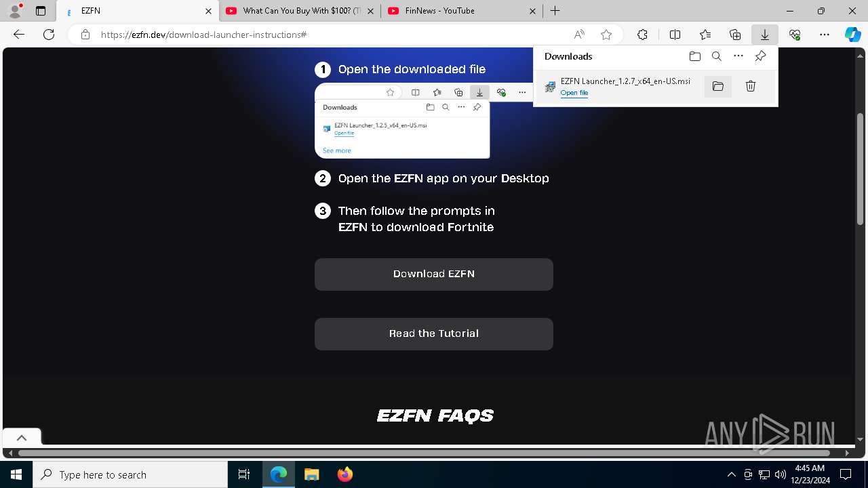This screenshot has height=488, width=868.
Task: Show hidden system tray icons
Action: pos(731,474)
